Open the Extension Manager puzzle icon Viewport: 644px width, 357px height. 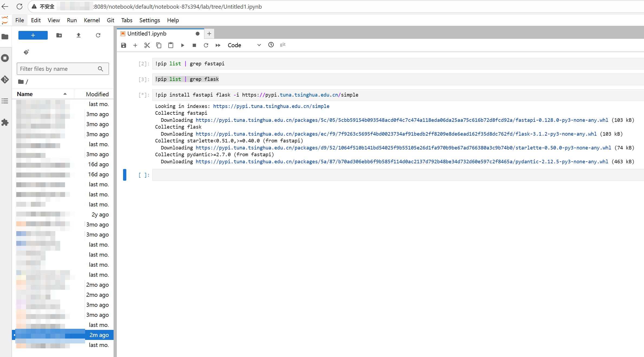point(5,122)
